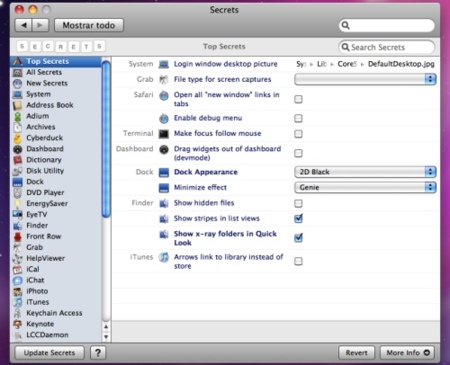Viewport: 450px width, 365px height.
Task: Click the Keychain Access icon
Action: coord(17,313)
